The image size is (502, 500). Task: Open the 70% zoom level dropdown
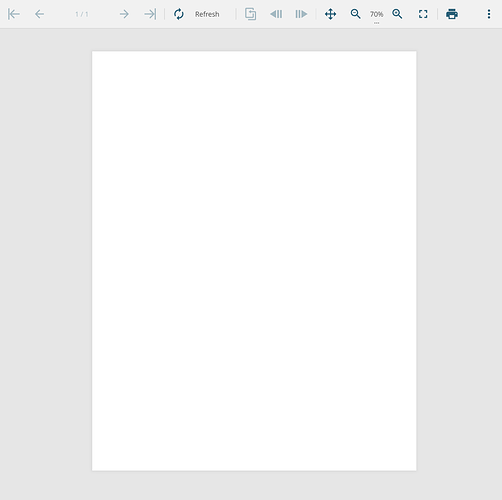tap(376, 14)
